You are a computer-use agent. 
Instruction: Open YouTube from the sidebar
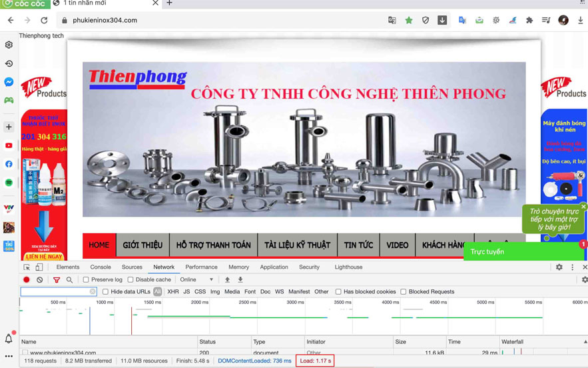pyautogui.click(x=9, y=145)
